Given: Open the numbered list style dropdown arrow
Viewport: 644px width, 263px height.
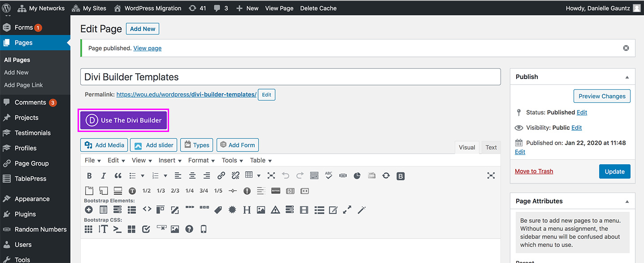Looking at the screenshot, I should pos(165,175).
